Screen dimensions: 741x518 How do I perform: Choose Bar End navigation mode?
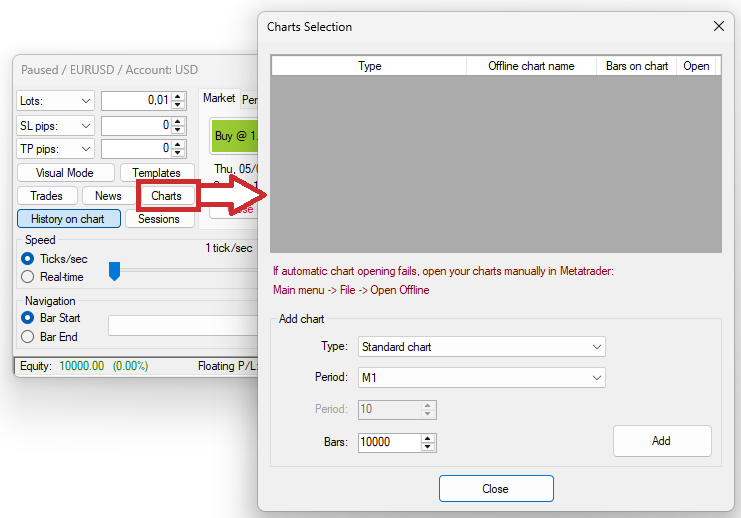[28, 337]
